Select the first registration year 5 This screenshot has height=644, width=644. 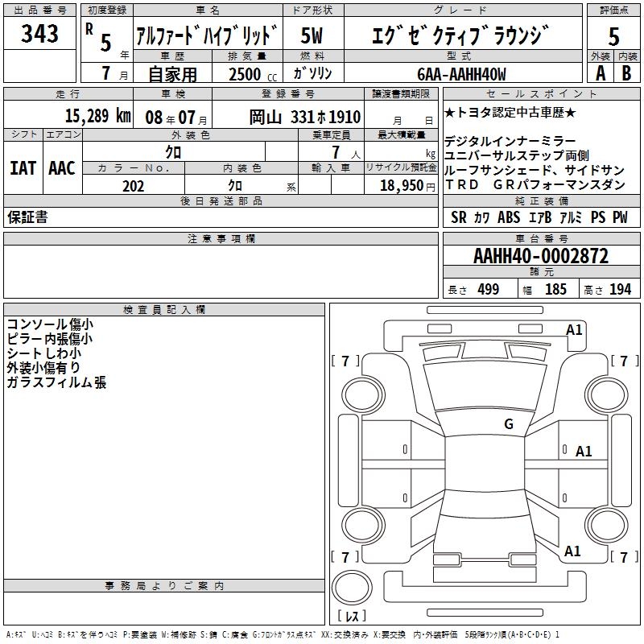tap(106, 43)
